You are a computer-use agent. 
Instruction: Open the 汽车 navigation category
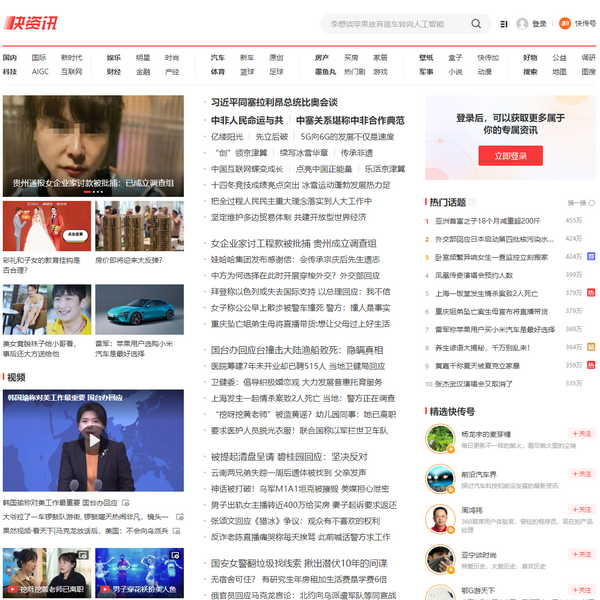pos(217,58)
